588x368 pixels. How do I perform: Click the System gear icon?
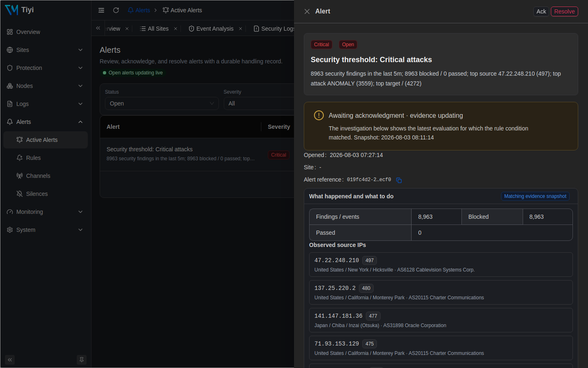tap(10, 230)
